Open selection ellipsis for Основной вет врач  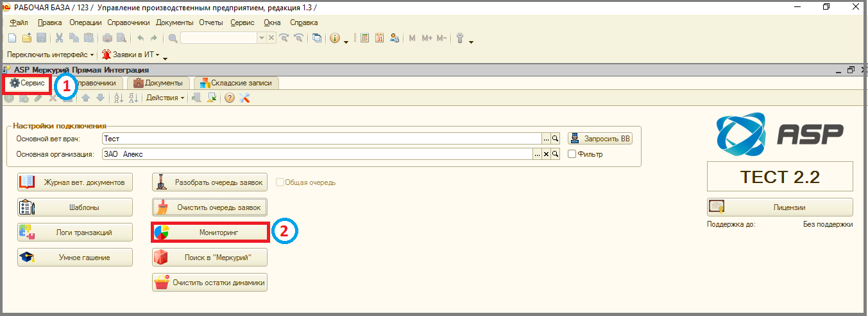pyautogui.click(x=547, y=139)
